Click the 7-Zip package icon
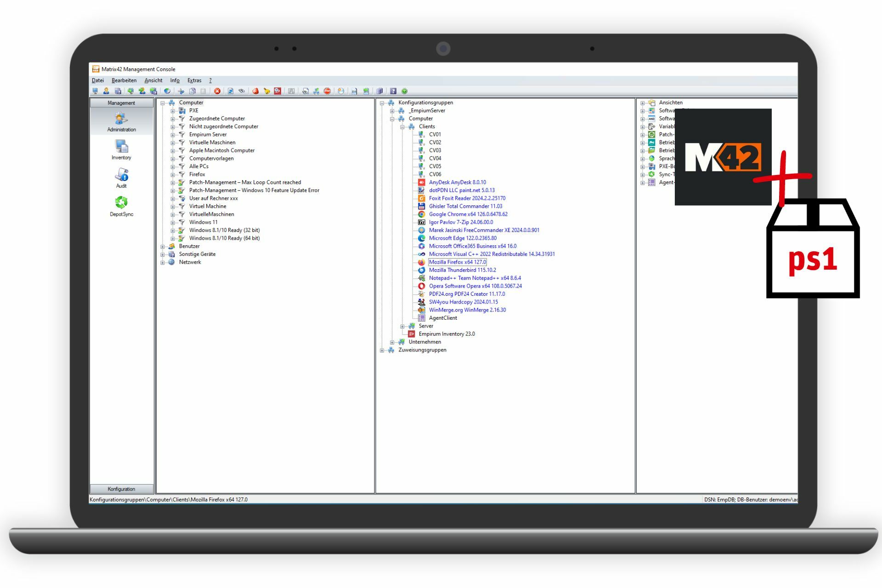 coord(421,222)
